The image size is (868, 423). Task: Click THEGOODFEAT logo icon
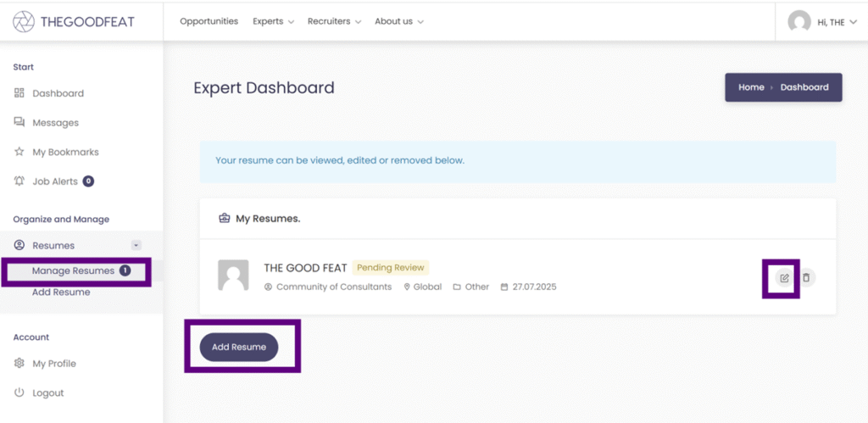click(24, 22)
